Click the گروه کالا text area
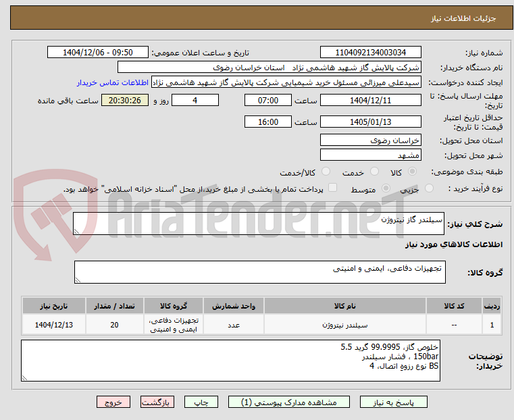This screenshot has height=420, width=514. click(259, 272)
